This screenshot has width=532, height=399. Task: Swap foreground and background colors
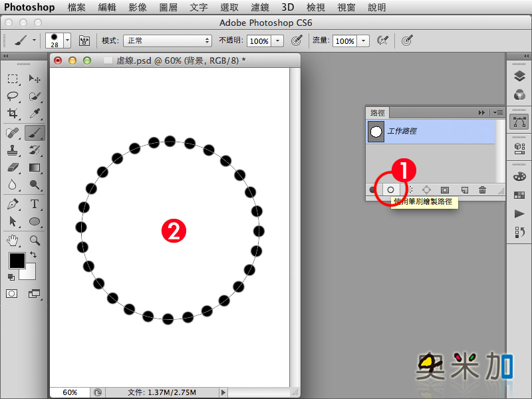pos(33,254)
